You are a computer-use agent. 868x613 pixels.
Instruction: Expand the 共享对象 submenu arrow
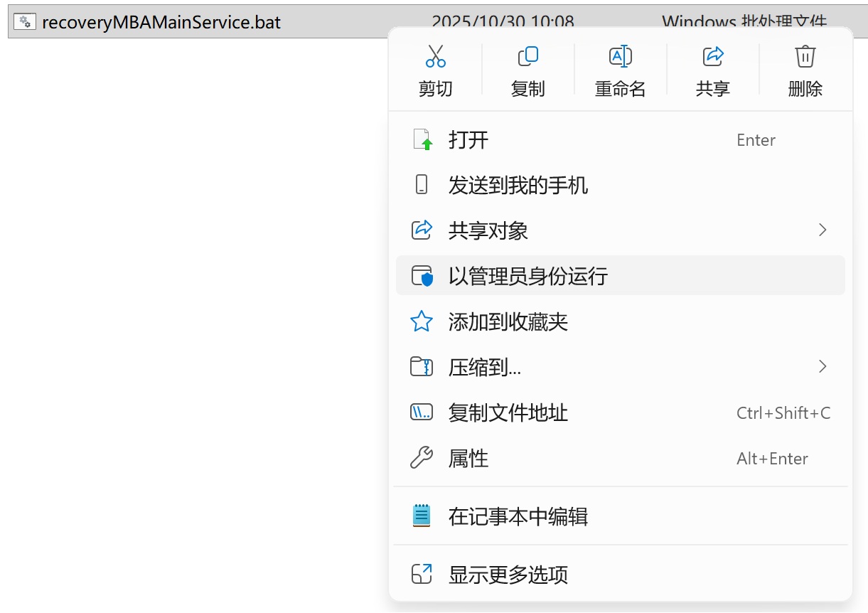[x=823, y=230]
